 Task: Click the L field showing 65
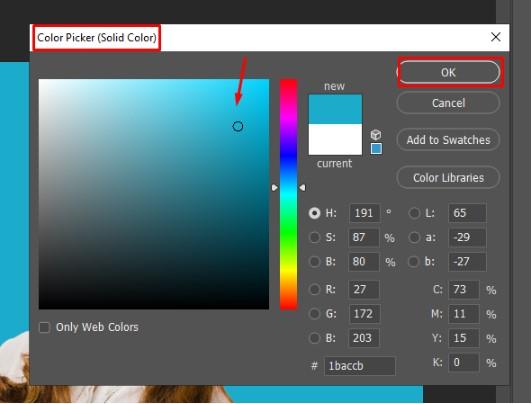[467, 213]
